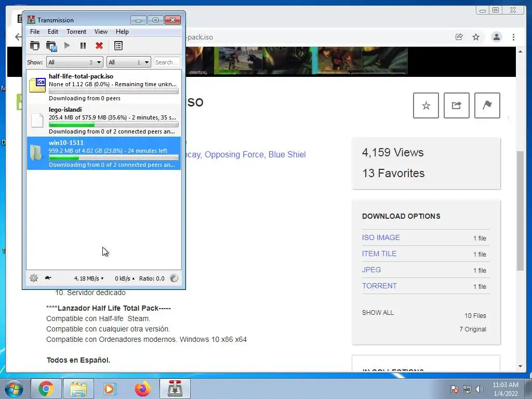Click SHOW ALL download options

click(x=378, y=312)
